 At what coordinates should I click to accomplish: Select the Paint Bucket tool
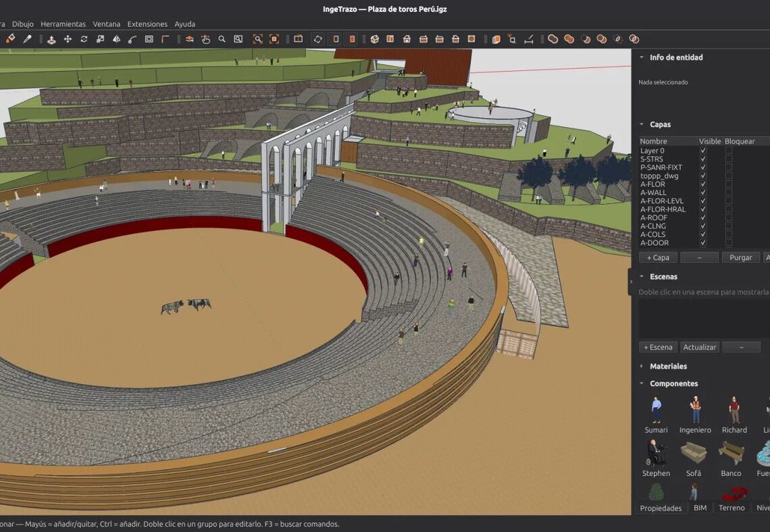[10, 38]
